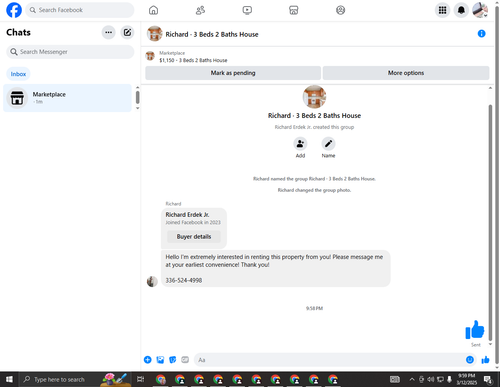Image resolution: width=500 pixels, height=387 pixels.
Task: Click Mark as pending button
Action: tap(233, 73)
